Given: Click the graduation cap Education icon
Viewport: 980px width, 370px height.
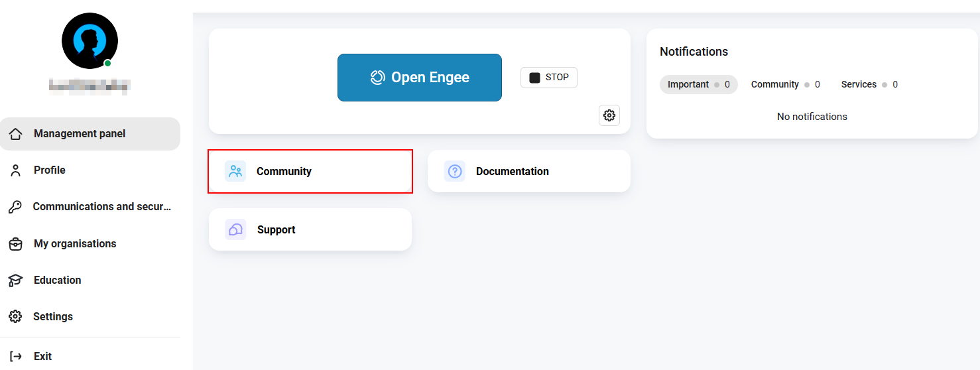Looking at the screenshot, I should point(16,280).
